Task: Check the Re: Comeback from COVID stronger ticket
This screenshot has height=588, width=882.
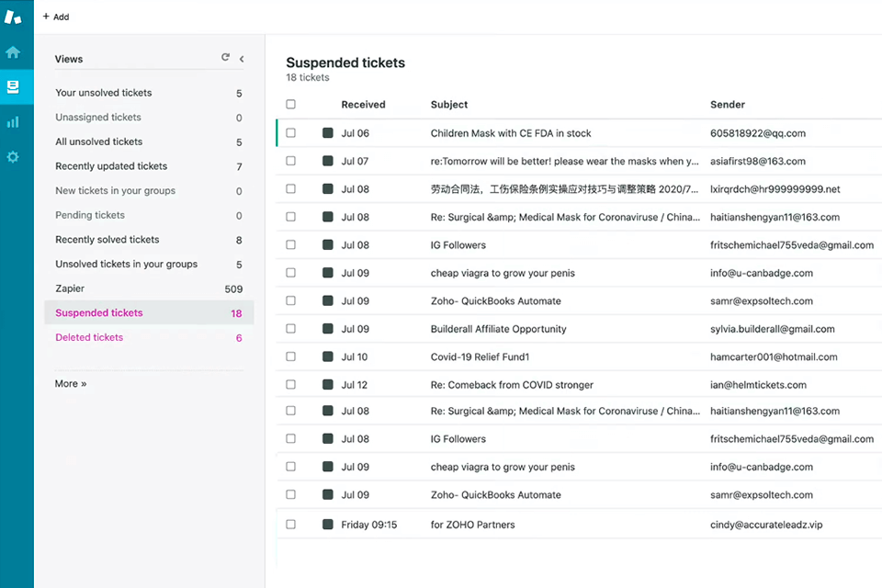Action: (x=291, y=385)
